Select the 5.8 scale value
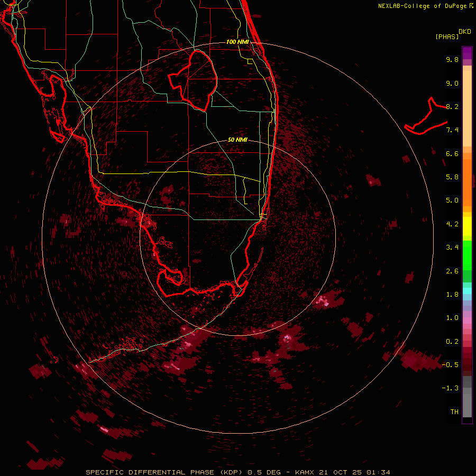This screenshot has width=476, height=476. (x=452, y=177)
